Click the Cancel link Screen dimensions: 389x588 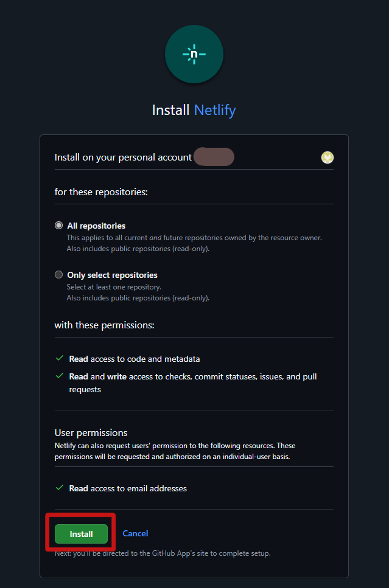point(135,533)
